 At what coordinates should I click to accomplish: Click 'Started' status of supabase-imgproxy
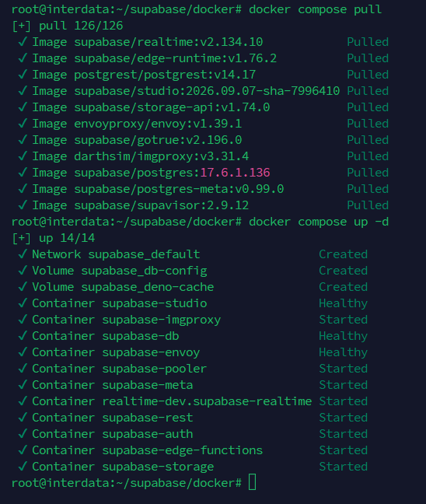343,320
